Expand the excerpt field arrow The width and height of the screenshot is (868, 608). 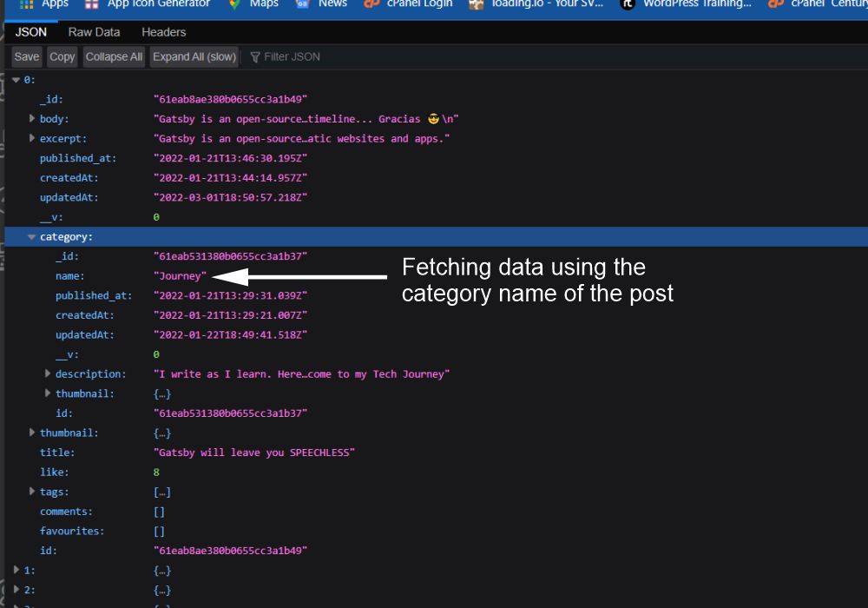(31, 138)
